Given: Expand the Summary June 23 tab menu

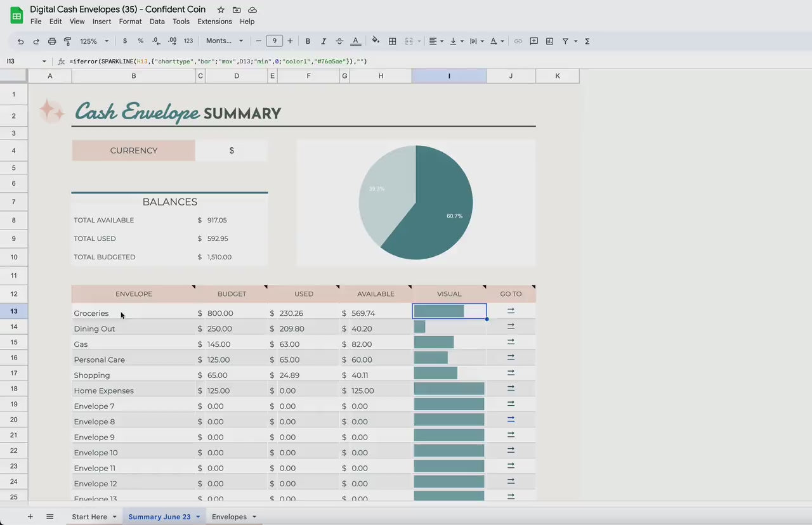Looking at the screenshot, I should (x=198, y=517).
